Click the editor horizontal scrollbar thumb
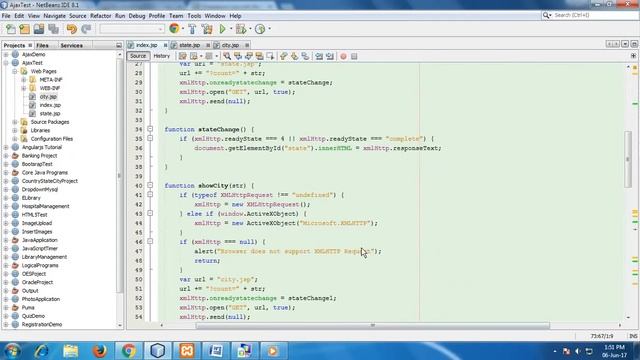640x360 pixels. (372, 325)
